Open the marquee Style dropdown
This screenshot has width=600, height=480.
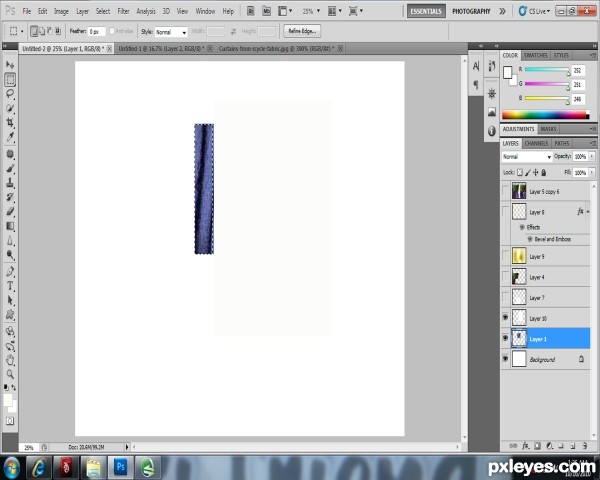point(171,32)
